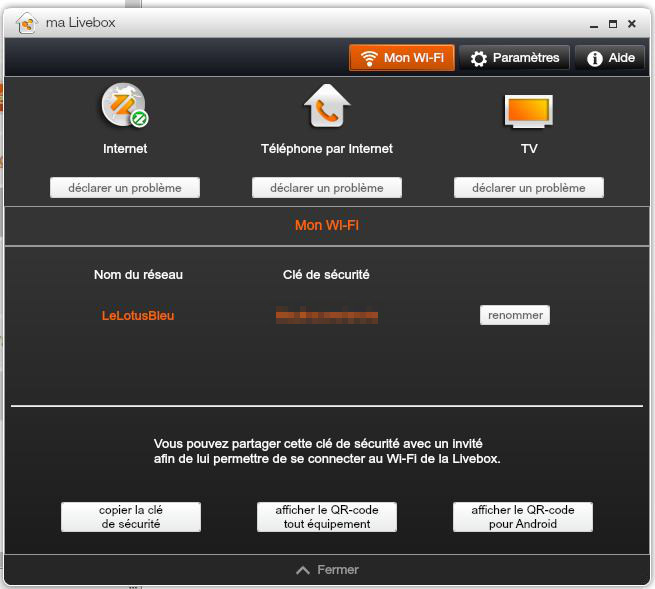Click the Internet label
This screenshot has width=655, height=589.
(125, 149)
